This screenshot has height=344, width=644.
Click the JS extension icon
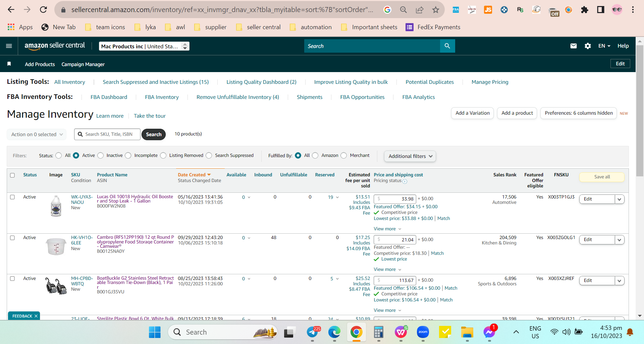[488, 10]
